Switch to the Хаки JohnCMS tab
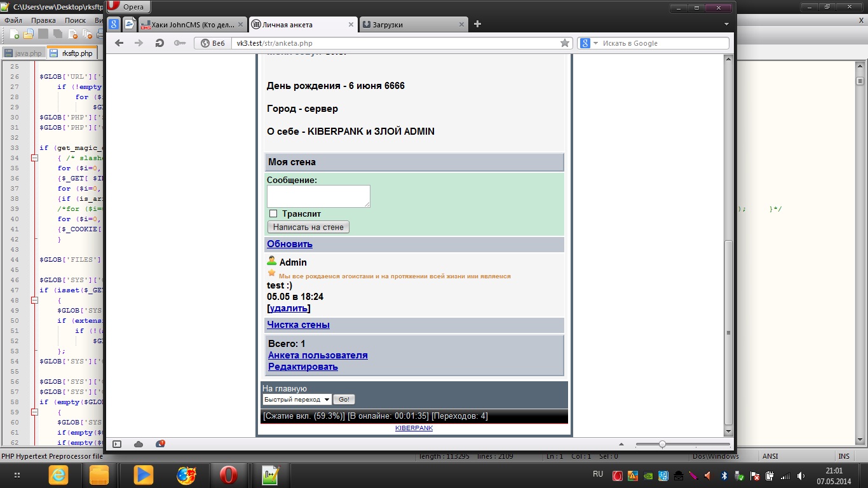The width and height of the screenshot is (868, 488). [191, 25]
